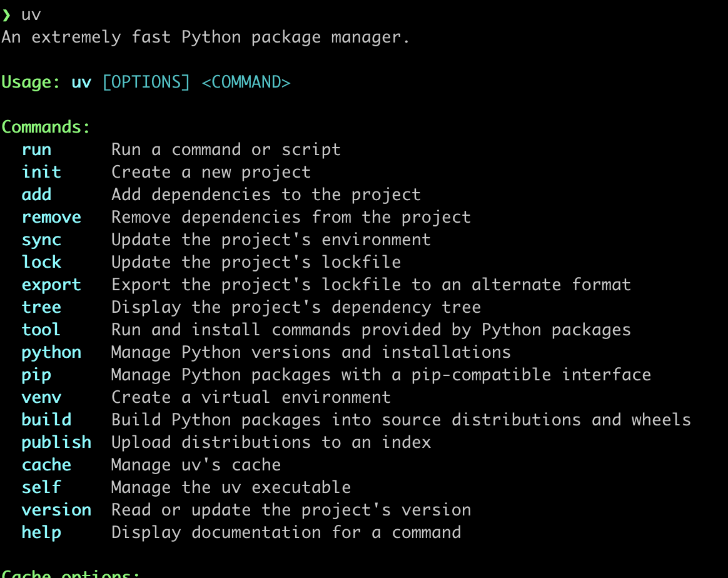Click the "tool" command name

click(41, 330)
